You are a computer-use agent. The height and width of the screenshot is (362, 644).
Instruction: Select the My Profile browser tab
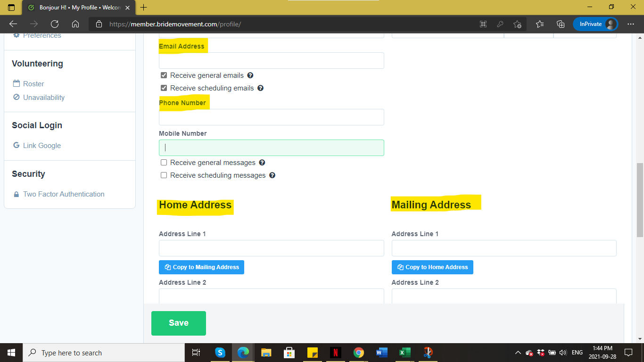78,8
